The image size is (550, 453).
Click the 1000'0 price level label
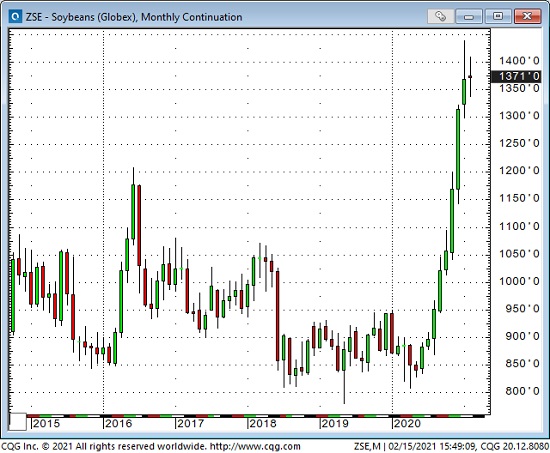coord(519,281)
